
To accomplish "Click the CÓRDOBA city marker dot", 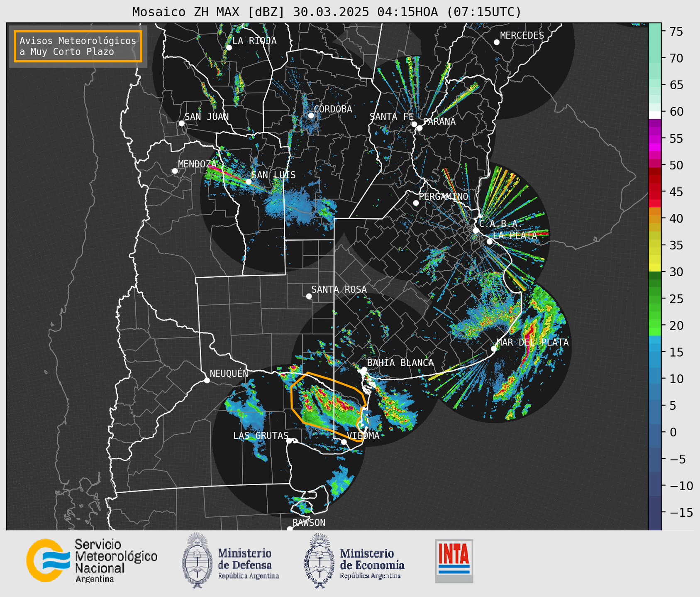I will [x=311, y=115].
